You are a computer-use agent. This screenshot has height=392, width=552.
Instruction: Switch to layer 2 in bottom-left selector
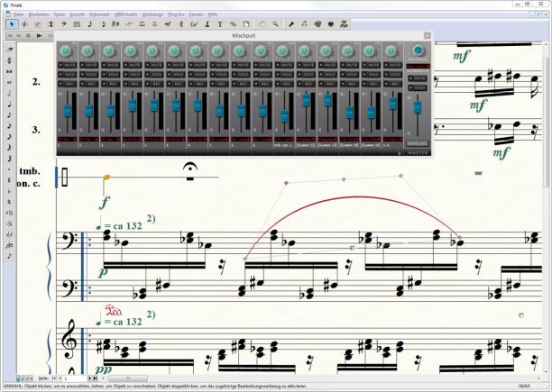(x=23, y=378)
